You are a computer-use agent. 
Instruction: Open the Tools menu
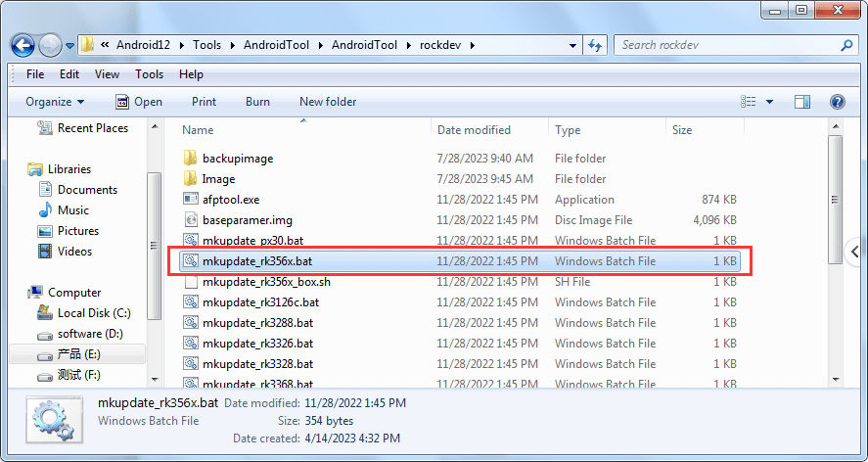pyautogui.click(x=149, y=74)
